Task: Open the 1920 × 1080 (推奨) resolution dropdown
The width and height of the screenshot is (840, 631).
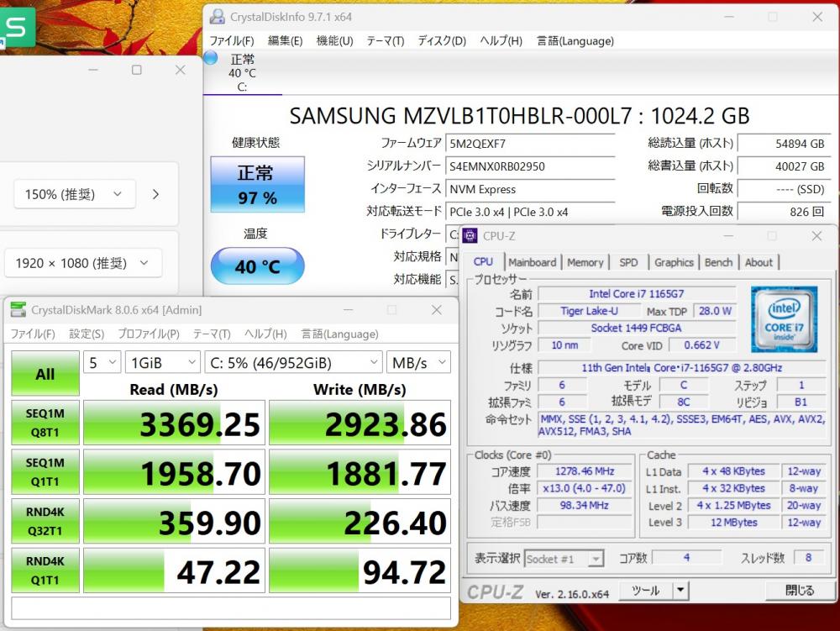Action: [83, 263]
